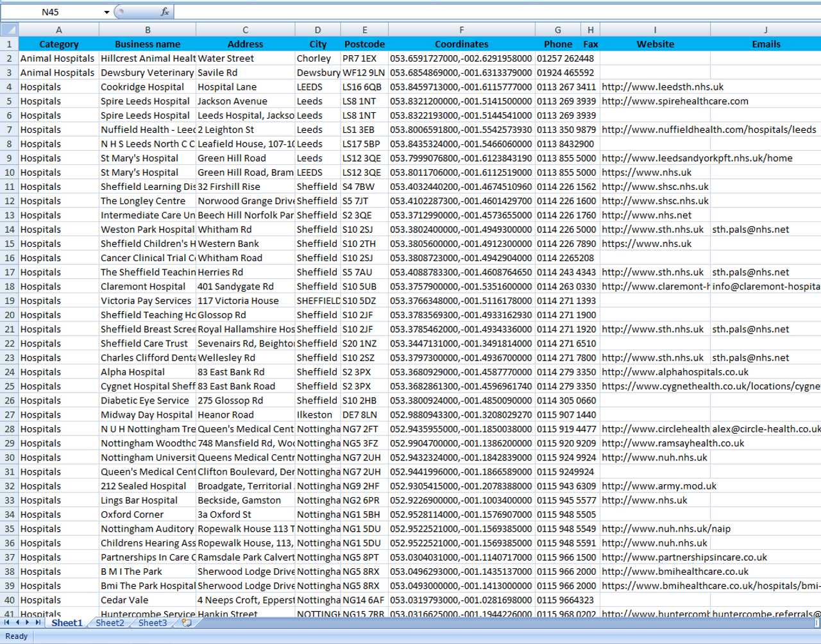
Task: Click the Ready status bar indicator
Action: point(17,636)
